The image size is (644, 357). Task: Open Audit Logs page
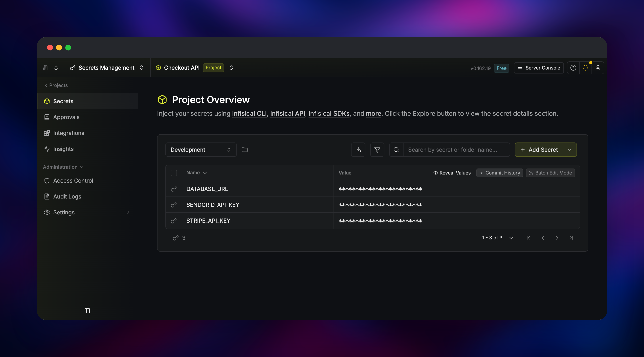(x=87, y=197)
